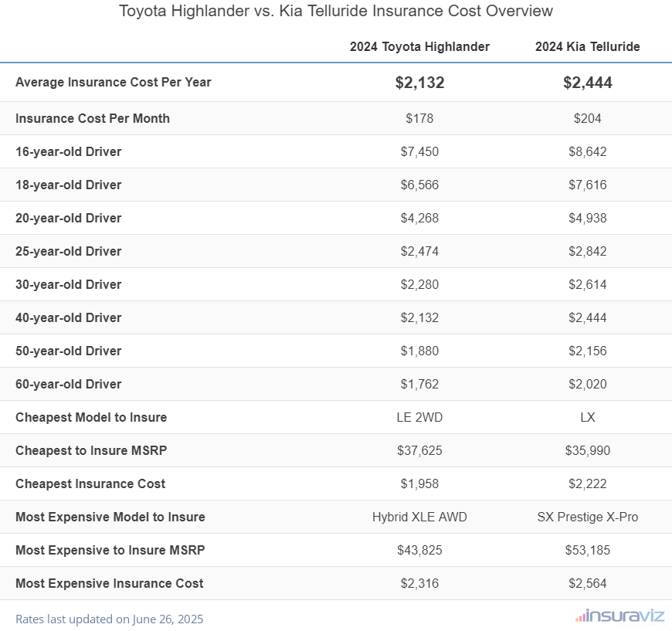Click the '25-year-old Driver' row label
The width and height of the screenshot is (672, 631).
tap(68, 251)
